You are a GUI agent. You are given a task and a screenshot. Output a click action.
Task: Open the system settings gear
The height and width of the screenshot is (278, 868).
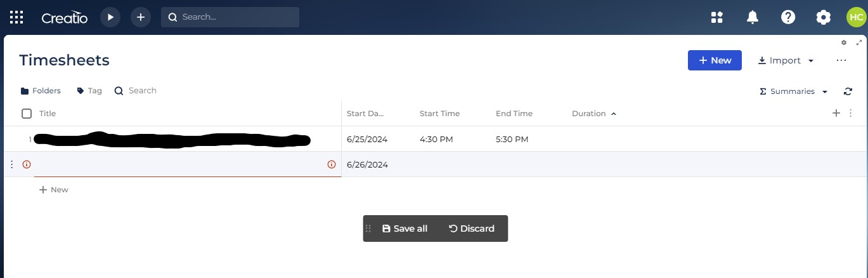[824, 17]
